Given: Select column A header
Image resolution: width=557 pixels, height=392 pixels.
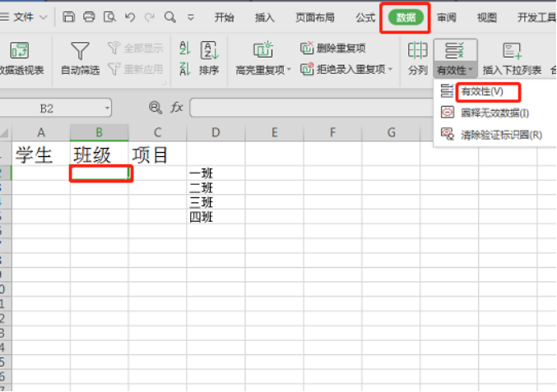Looking at the screenshot, I should click(x=41, y=132).
